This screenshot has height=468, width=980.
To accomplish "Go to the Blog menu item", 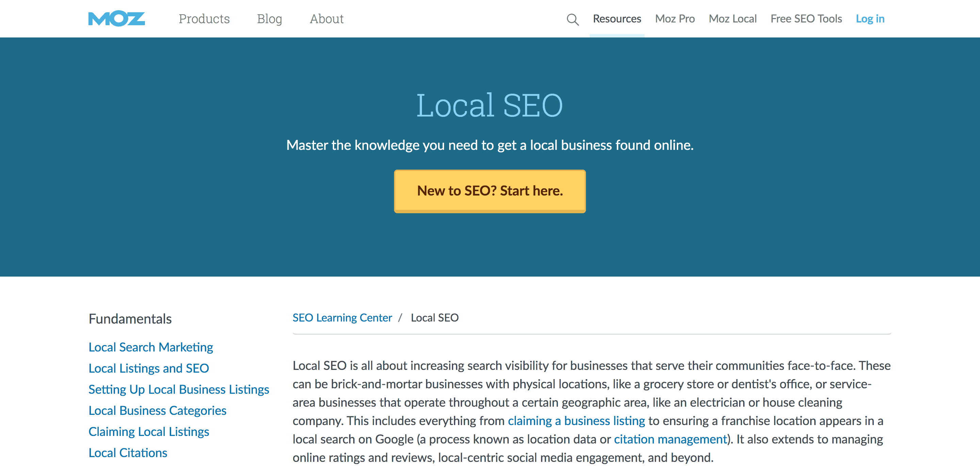I will (x=269, y=19).
